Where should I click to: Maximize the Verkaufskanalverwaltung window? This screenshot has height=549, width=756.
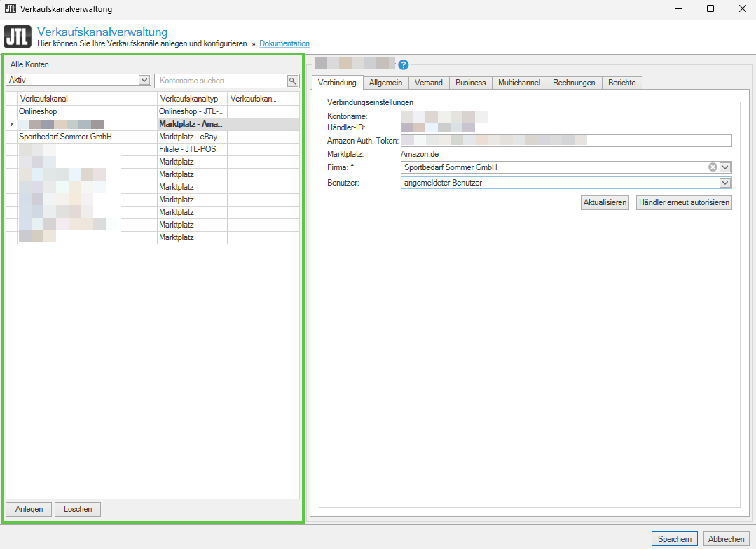pos(710,8)
